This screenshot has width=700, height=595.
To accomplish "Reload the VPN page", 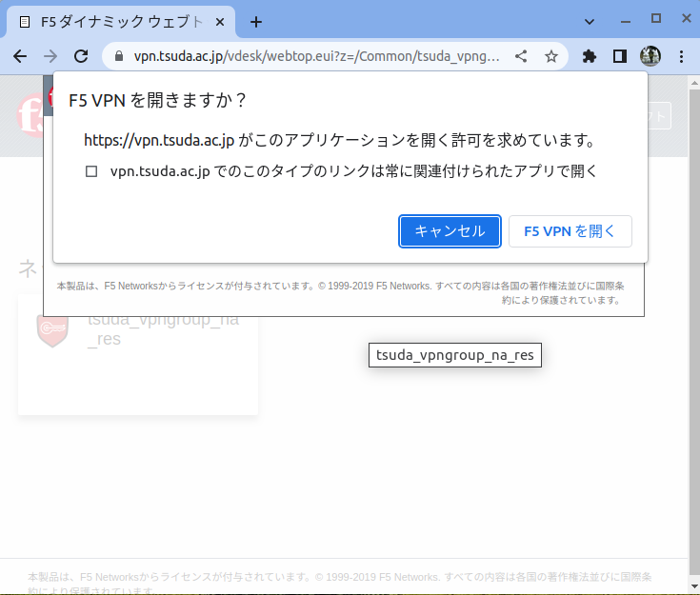I will tap(81, 56).
